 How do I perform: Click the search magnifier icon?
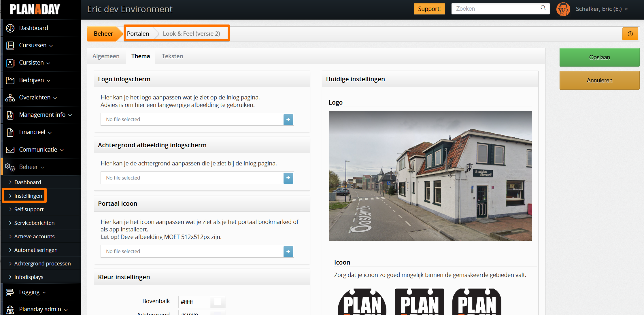pos(543,8)
